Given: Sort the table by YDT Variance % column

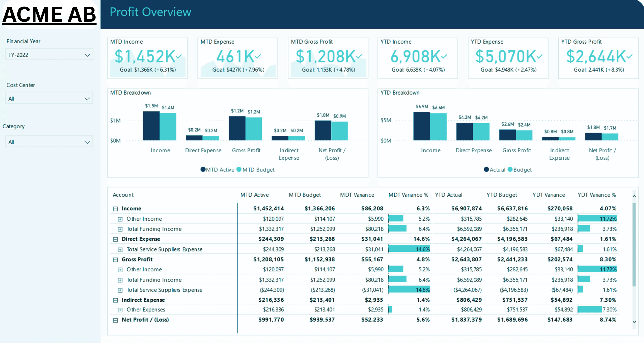Looking at the screenshot, I should coord(596,195).
